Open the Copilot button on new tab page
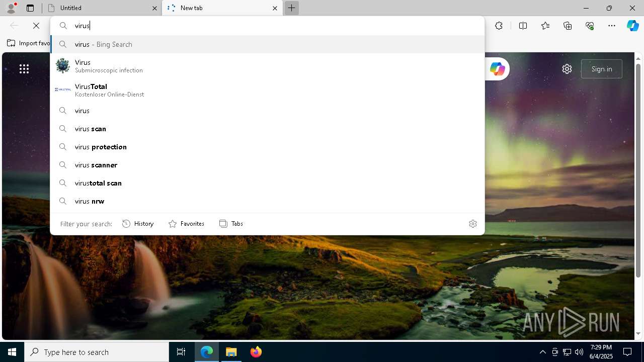Image resolution: width=644 pixels, height=362 pixels. pyautogui.click(x=497, y=69)
